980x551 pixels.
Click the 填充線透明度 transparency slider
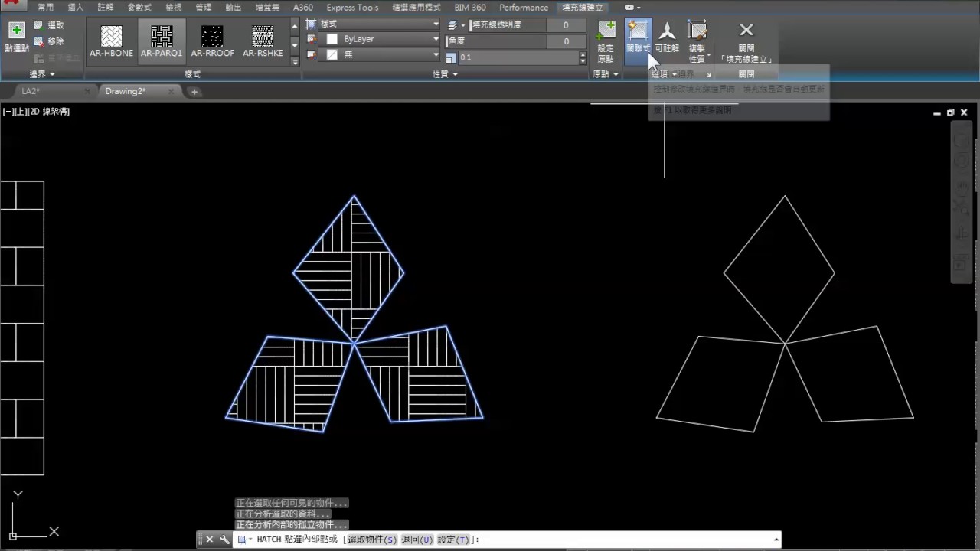507,24
